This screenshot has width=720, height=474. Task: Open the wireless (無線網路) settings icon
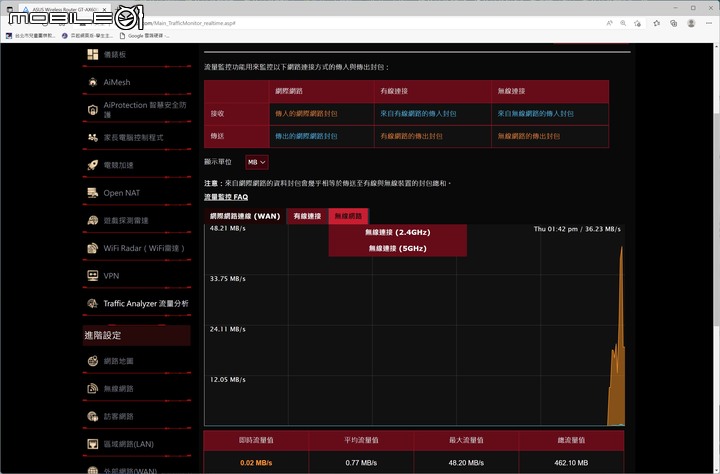pyautogui.click(x=93, y=389)
